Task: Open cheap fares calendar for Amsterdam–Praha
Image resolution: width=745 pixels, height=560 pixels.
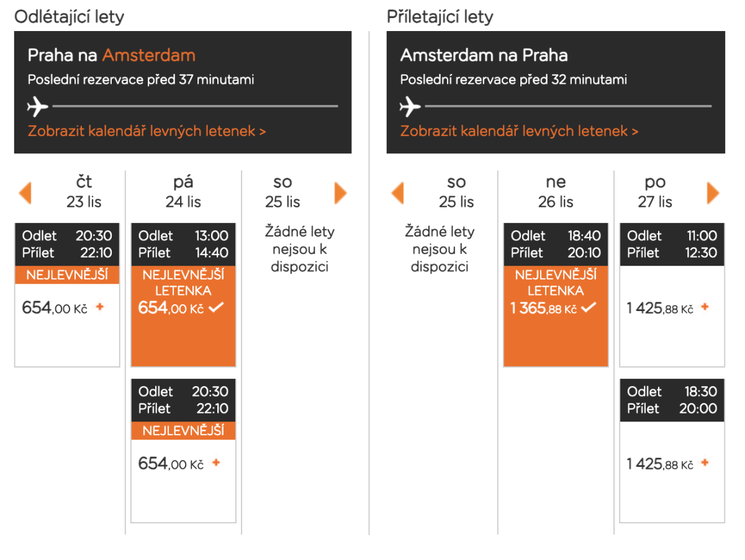Action: click(x=519, y=131)
